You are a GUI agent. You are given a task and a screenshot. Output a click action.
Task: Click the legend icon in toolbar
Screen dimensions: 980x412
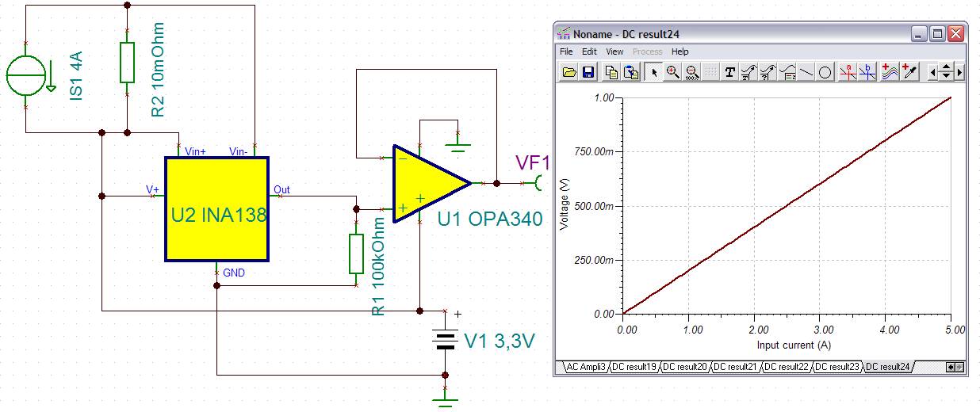click(787, 72)
